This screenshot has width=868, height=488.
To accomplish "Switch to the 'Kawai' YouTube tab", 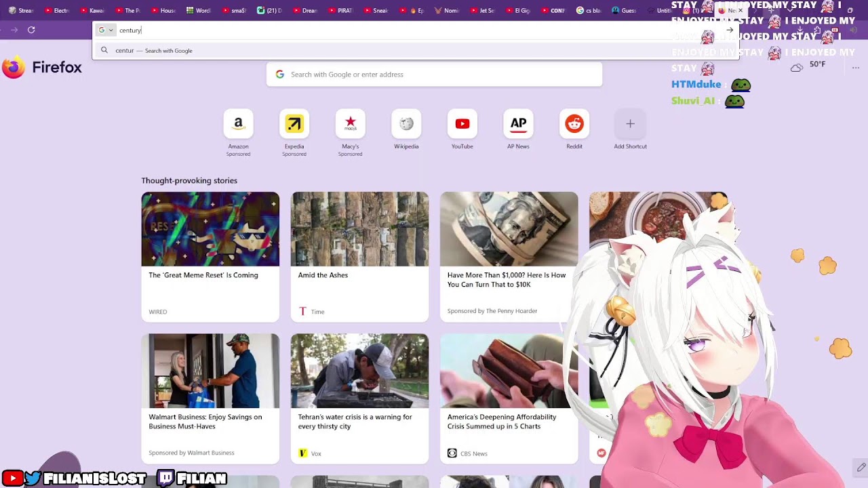I will [x=93, y=10].
